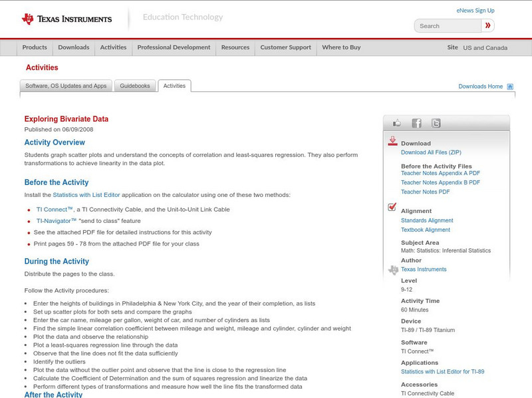Open the Professional Development menu
This screenshot has width=532, height=398.
[174, 47]
